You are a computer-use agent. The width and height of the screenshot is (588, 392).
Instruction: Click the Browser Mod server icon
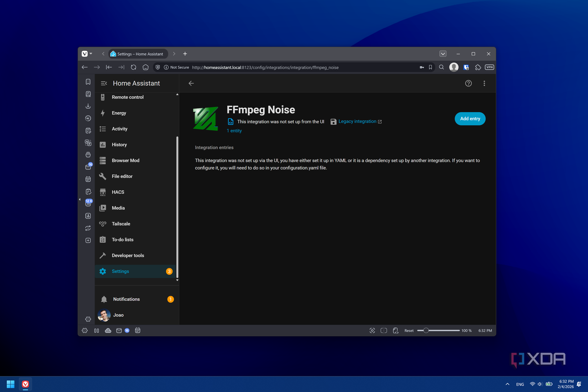103,160
